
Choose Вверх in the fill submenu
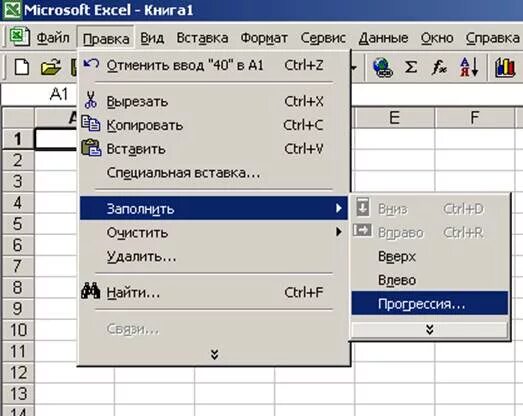tap(430, 256)
